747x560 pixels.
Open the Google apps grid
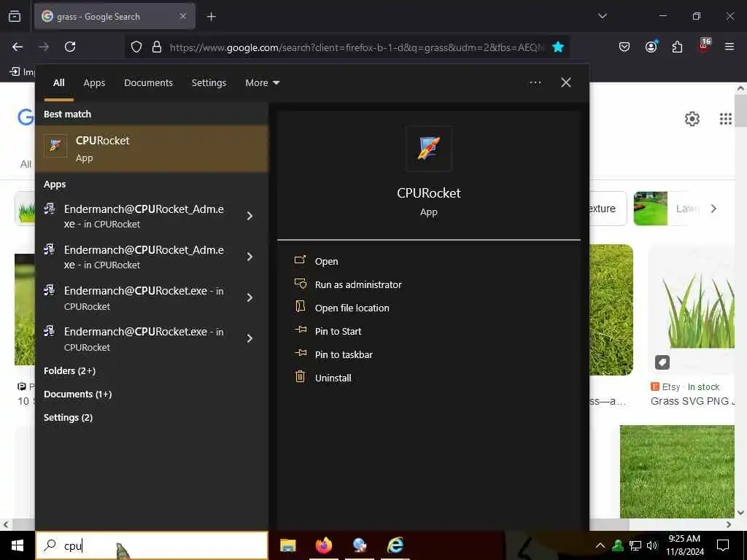point(726,119)
